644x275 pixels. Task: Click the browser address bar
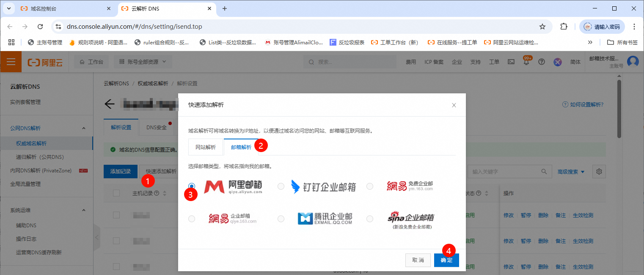click(x=169, y=26)
